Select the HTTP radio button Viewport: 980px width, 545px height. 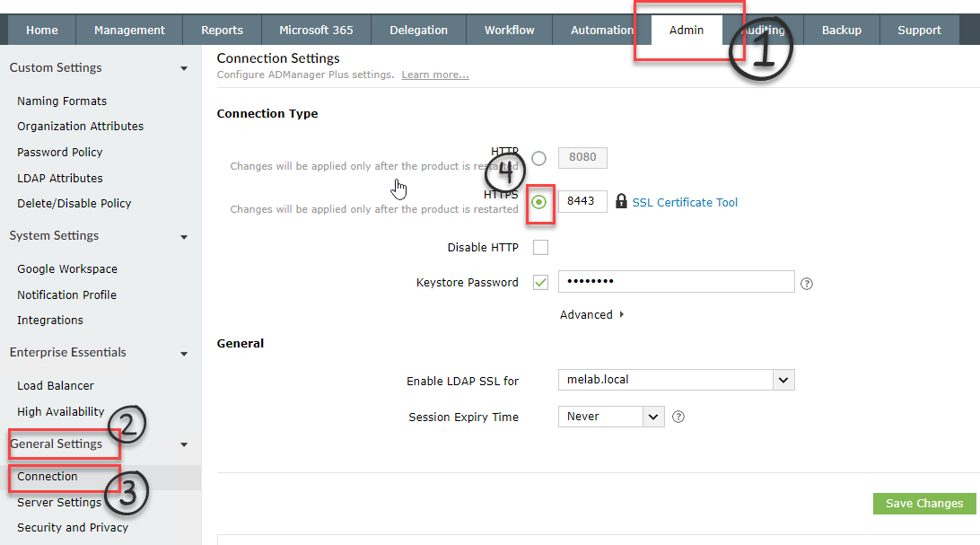(x=538, y=159)
